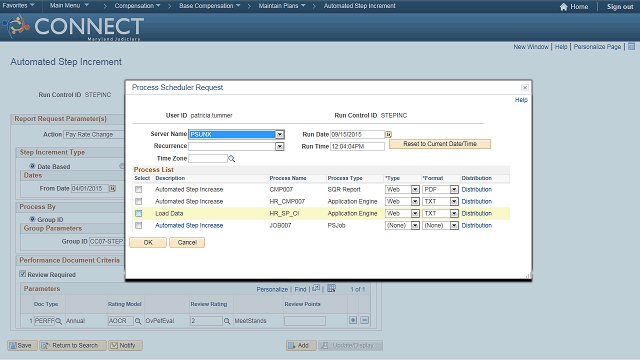Open the Run Date calendar picker
This screenshot has width=640, height=360.
coord(389,134)
